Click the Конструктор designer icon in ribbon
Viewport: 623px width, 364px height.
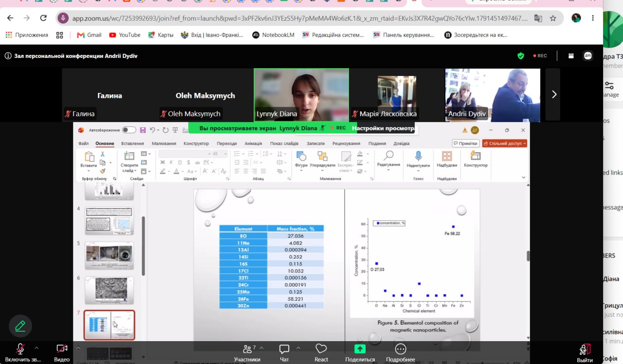476,156
